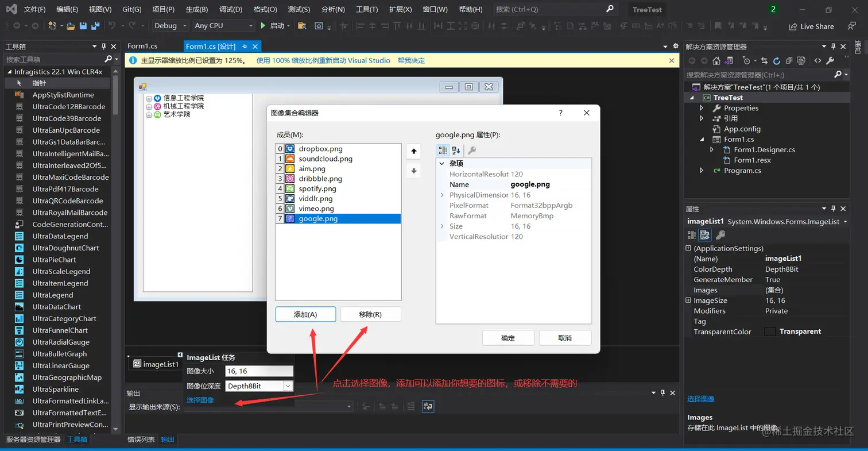This screenshot has height=451, width=868.
Task: Click the Property Pages wrench in 属性 panel
Action: 720,234
